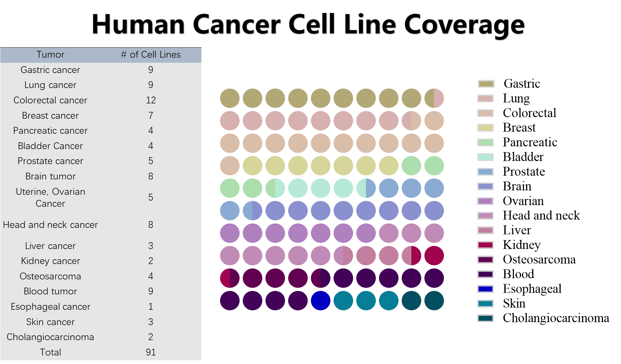Viewport: 621px width, 364px height.
Task: Choose the Esophageal legend color swatch
Action: pos(485,289)
